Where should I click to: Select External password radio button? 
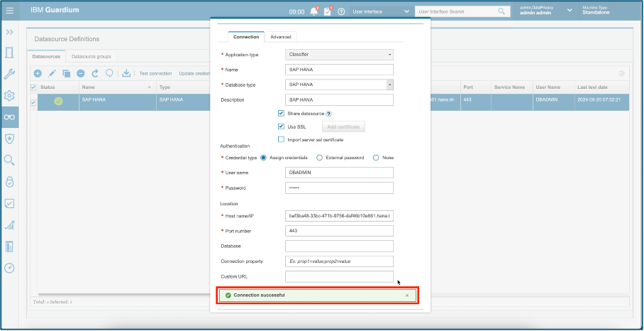coord(319,158)
